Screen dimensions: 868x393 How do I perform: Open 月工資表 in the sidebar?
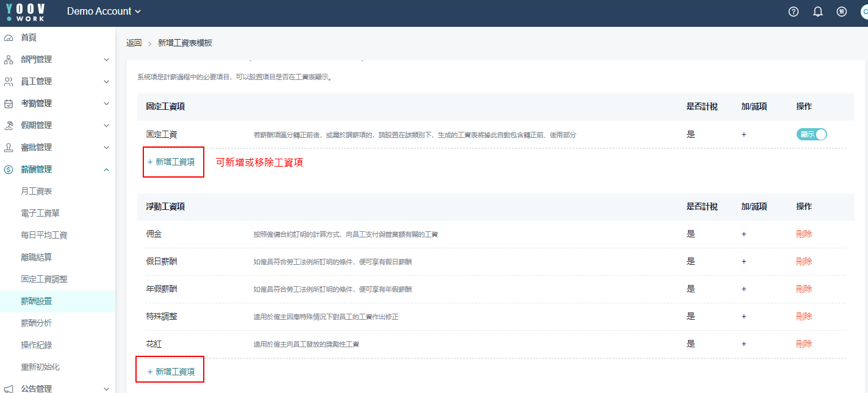[x=37, y=192]
